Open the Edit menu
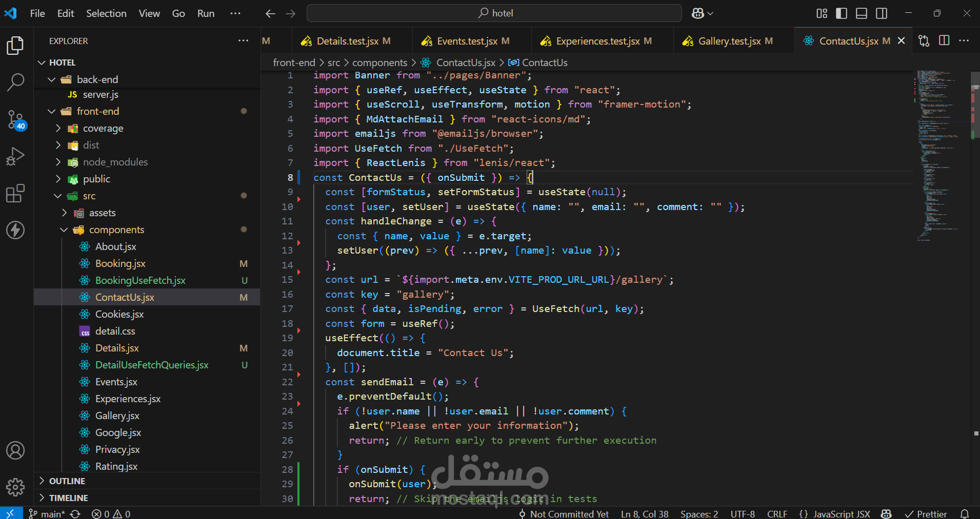The width and height of the screenshot is (980, 519). (66, 13)
